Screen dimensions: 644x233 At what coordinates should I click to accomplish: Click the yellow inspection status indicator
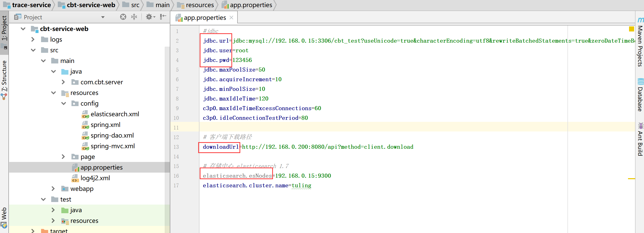[x=631, y=29]
